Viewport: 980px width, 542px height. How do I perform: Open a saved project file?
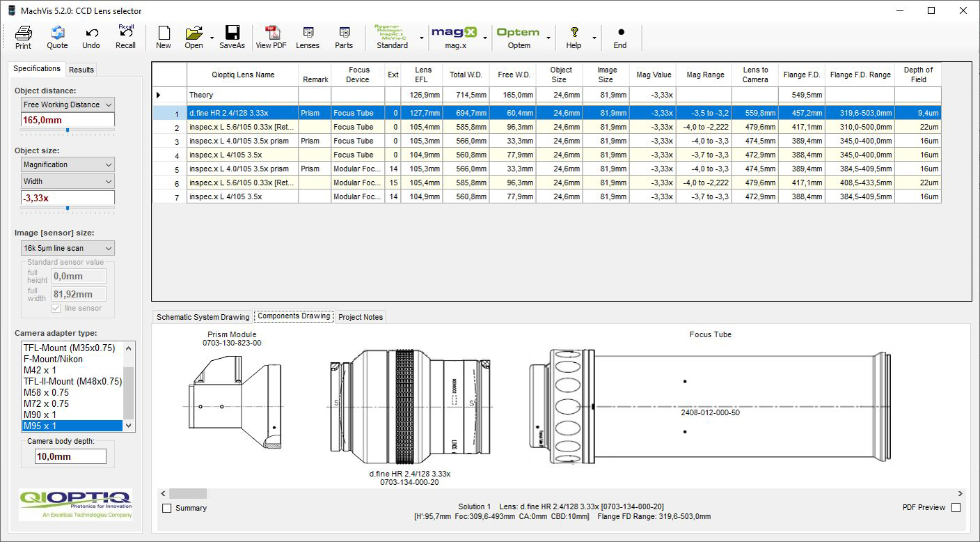[193, 37]
